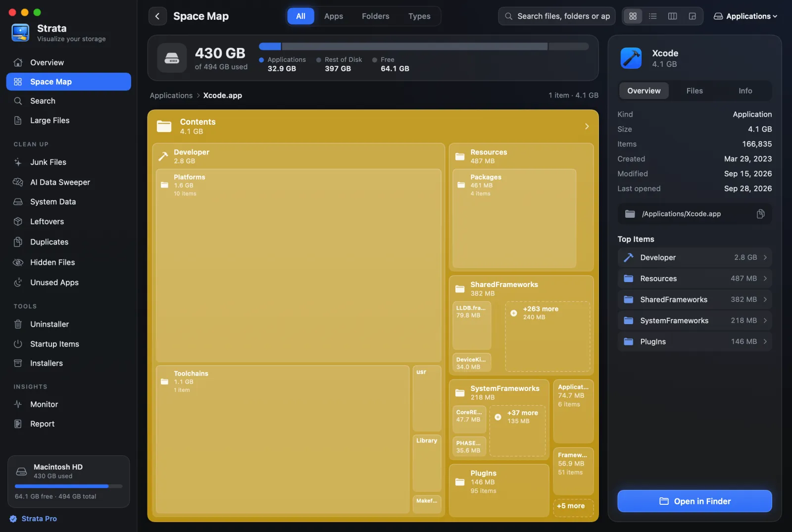Expand the +263 more tile
The image size is (792, 532).
click(547, 337)
